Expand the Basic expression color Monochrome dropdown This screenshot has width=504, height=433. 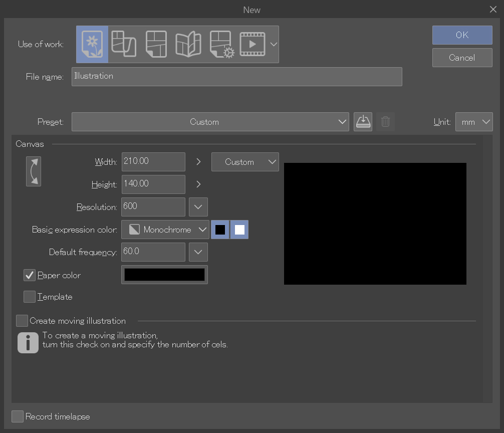(x=165, y=230)
